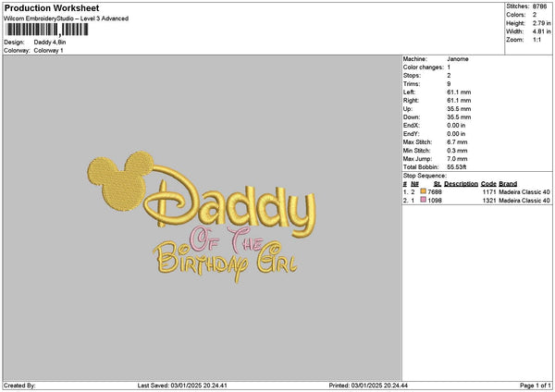Select thread code 1321 in stop sequence
Viewport: 555px width, 392px height.
click(489, 201)
